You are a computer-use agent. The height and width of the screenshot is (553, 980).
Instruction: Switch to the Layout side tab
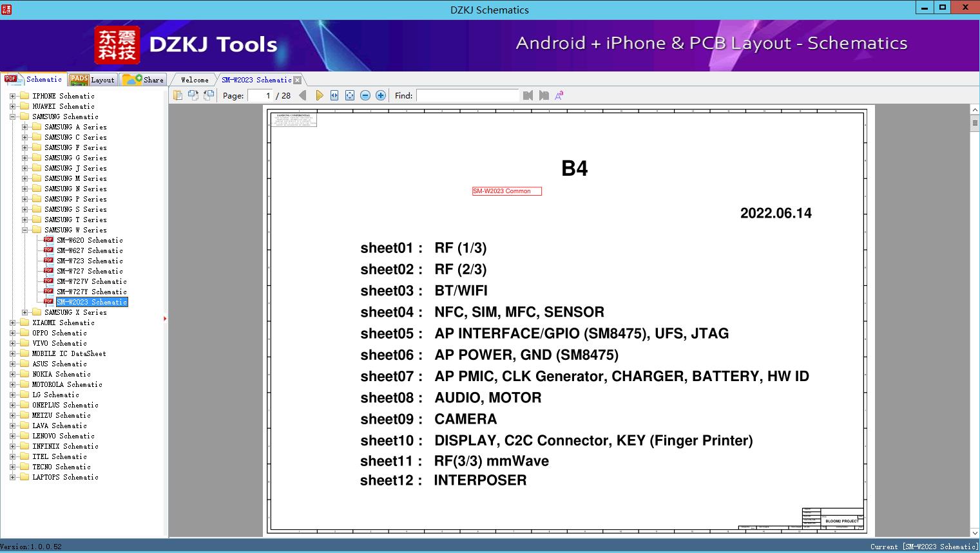point(92,80)
